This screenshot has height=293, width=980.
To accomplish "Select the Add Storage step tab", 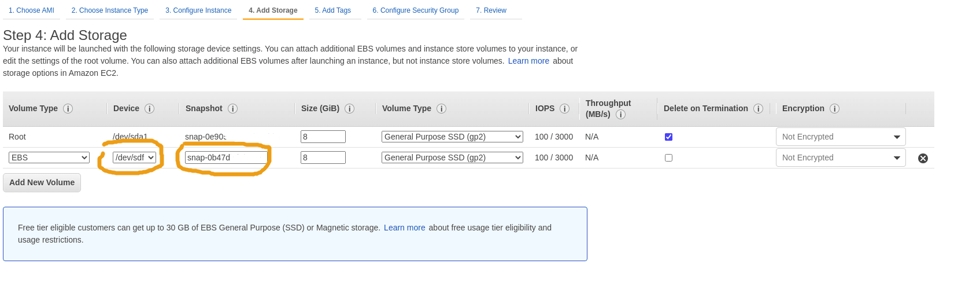I will pos(273,10).
